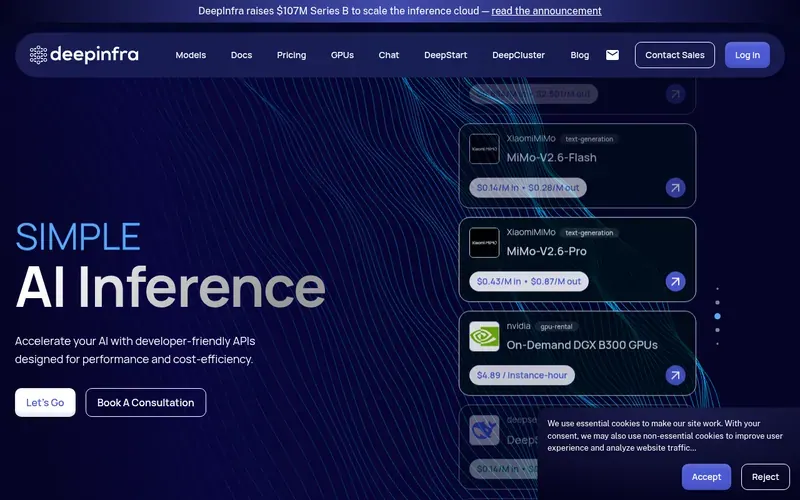Open the mail envelope icon in navbar

point(612,55)
